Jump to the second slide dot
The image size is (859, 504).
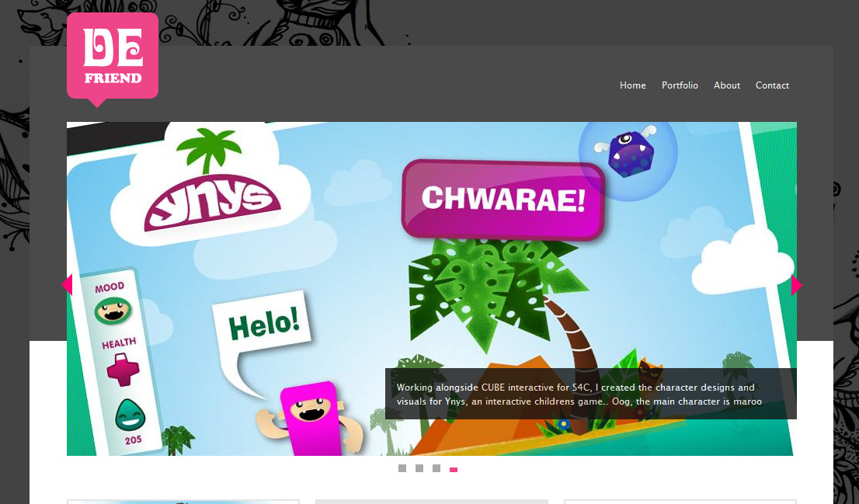(x=419, y=468)
